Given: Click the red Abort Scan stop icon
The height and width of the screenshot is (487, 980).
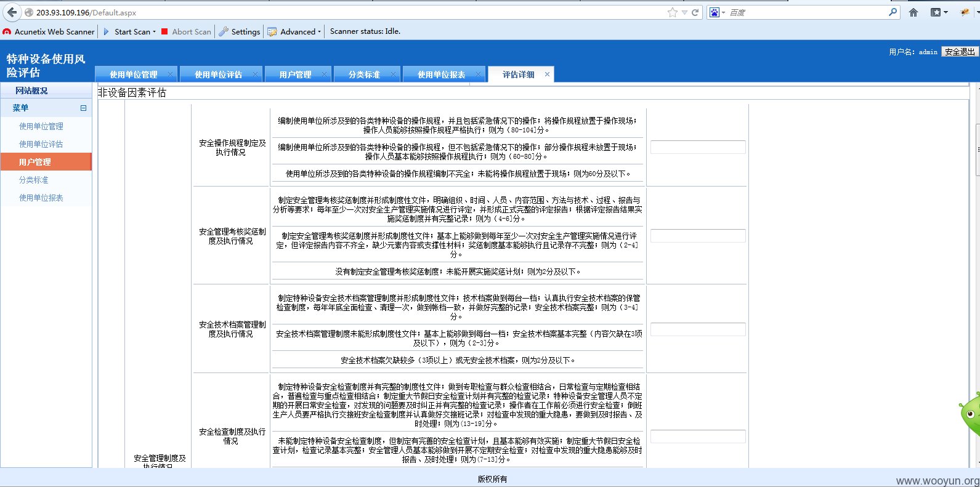Looking at the screenshot, I should point(164,31).
